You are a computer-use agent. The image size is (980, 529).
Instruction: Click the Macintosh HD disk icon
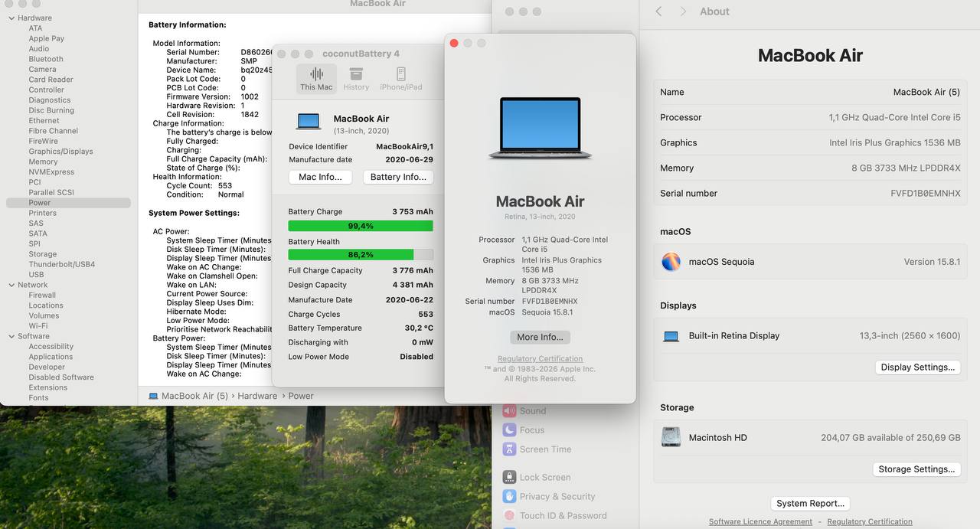point(671,437)
